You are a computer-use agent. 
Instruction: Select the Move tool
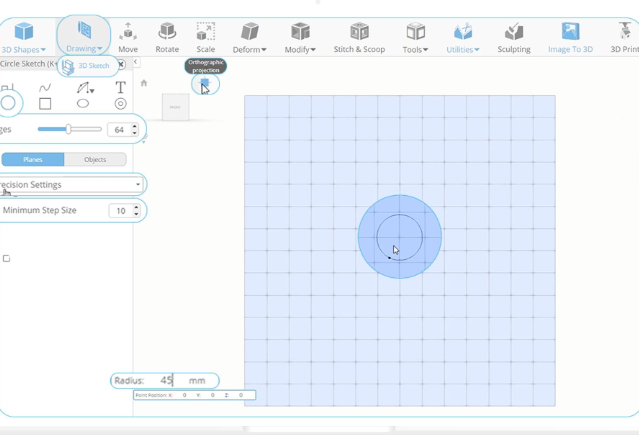[x=128, y=38]
